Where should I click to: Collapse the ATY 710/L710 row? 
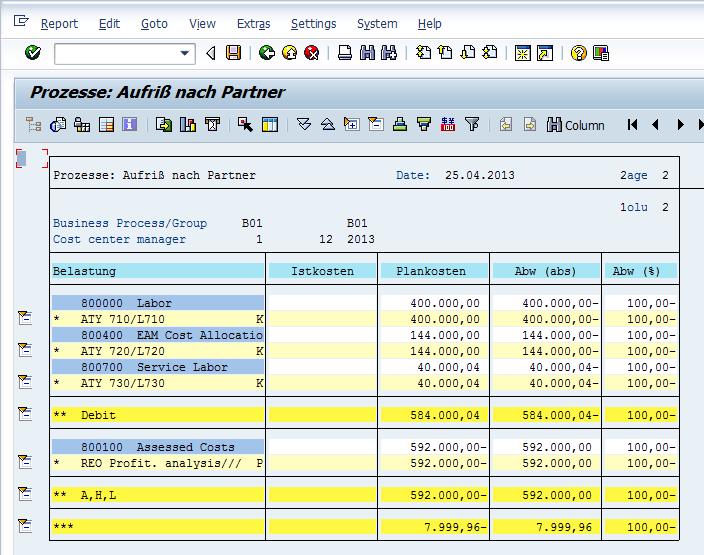pos(25,318)
